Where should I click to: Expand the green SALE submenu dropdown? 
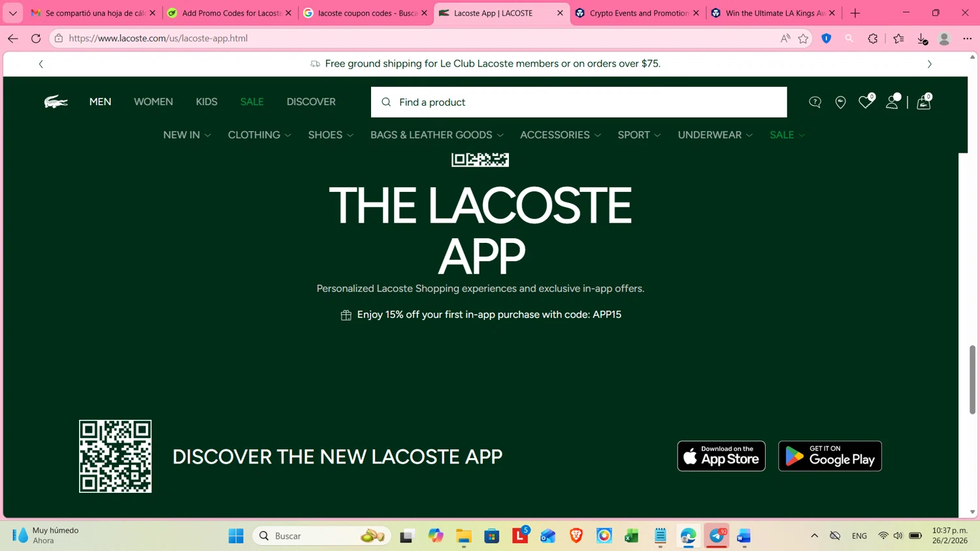tap(787, 135)
